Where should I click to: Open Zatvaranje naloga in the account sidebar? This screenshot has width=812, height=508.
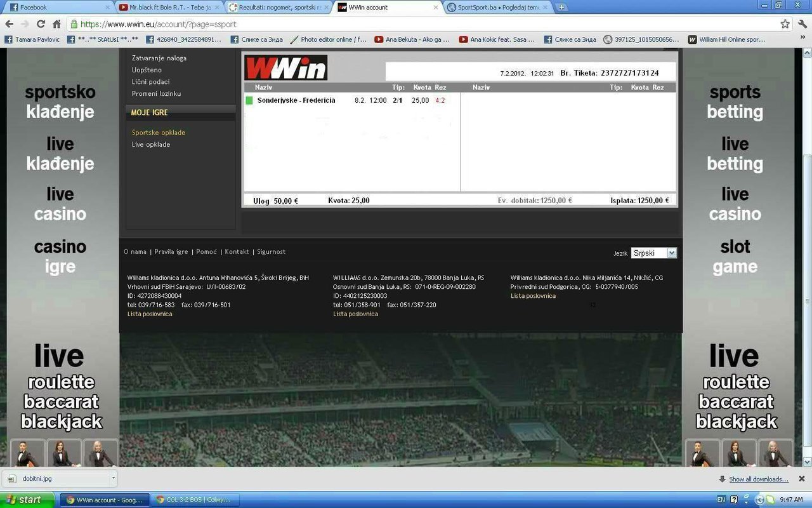159,58
